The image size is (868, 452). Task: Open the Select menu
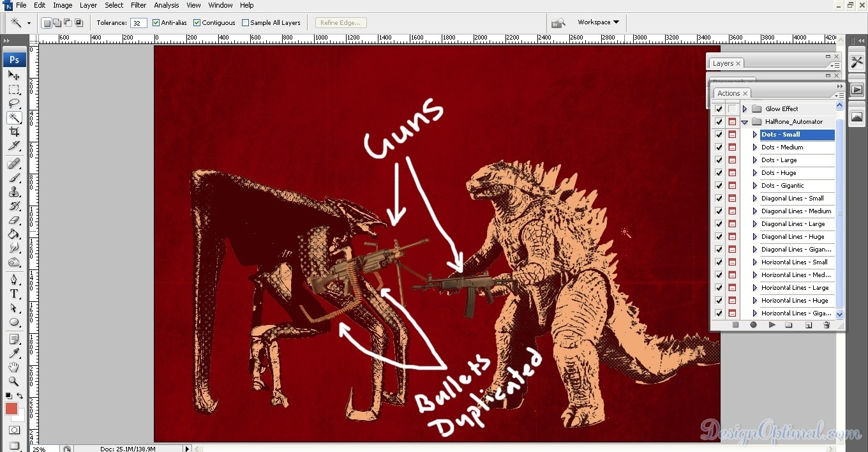(x=114, y=5)
